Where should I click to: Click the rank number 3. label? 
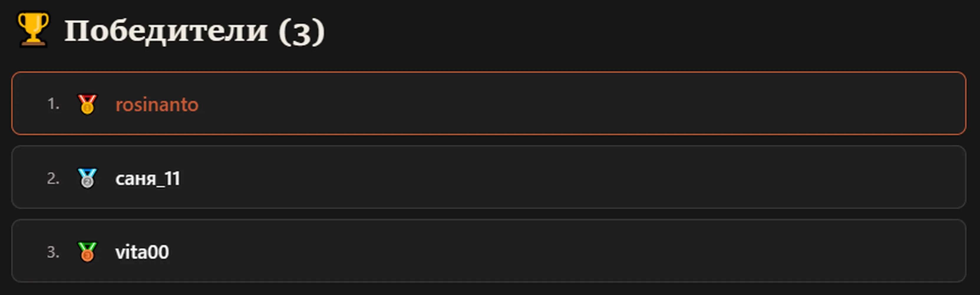tap(53, 252)
